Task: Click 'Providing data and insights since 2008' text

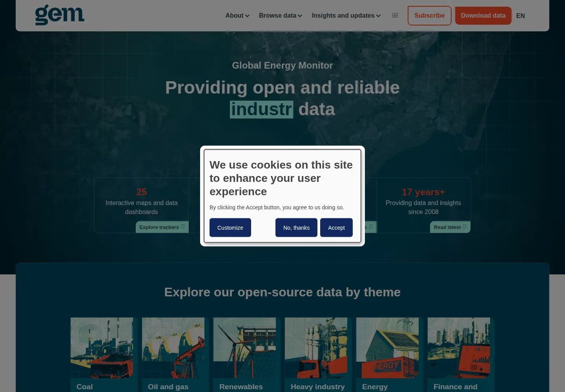Action: (423, 207)
